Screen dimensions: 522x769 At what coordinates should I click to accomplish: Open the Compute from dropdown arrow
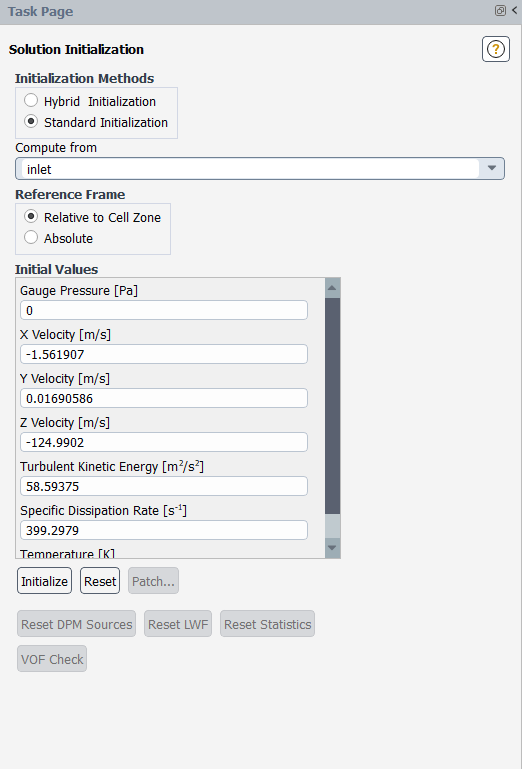pos(492,168)
